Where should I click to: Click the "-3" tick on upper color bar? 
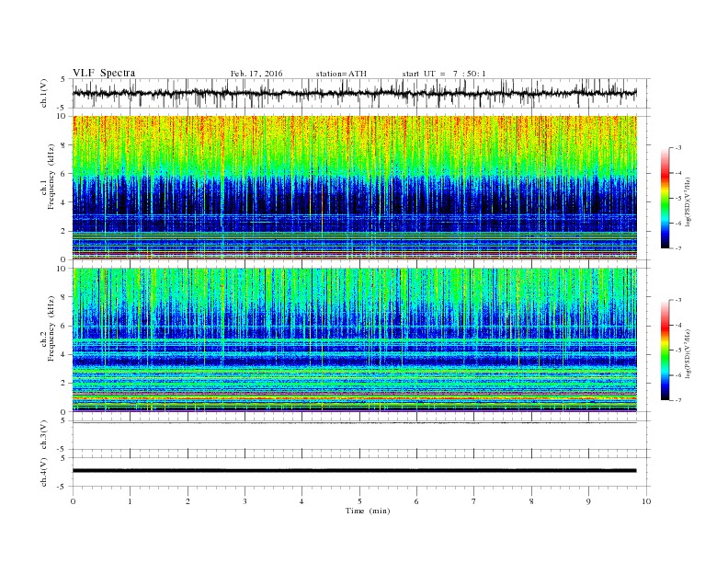677,148
